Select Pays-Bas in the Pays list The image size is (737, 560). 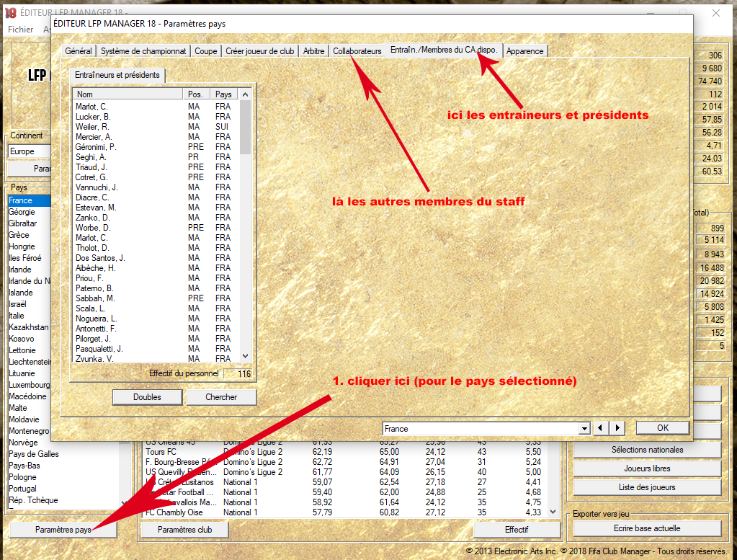(24, 466)
